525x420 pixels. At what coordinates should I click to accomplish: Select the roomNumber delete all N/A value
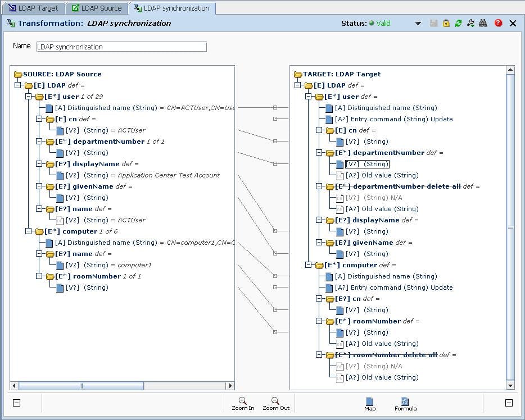point(374,366)
